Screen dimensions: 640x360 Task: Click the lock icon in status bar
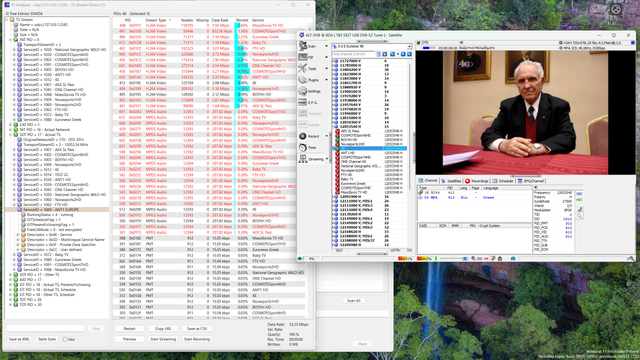[x=500, y=258]
